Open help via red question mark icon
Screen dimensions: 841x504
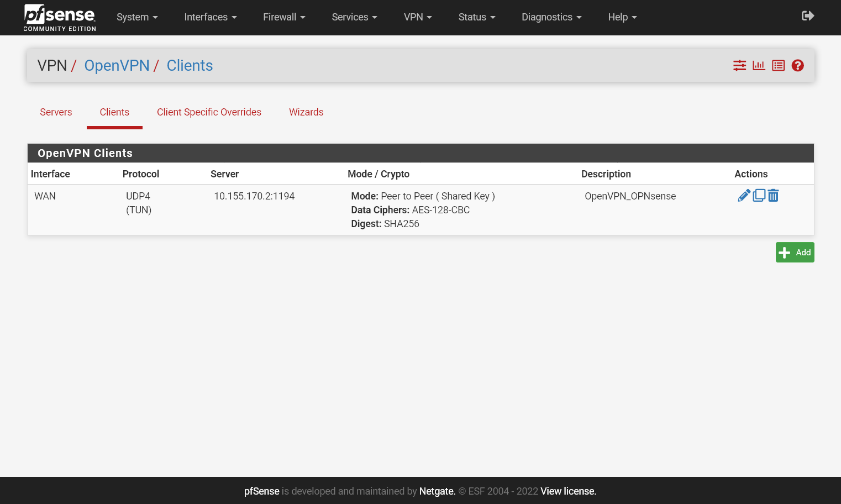coord(797,65)
